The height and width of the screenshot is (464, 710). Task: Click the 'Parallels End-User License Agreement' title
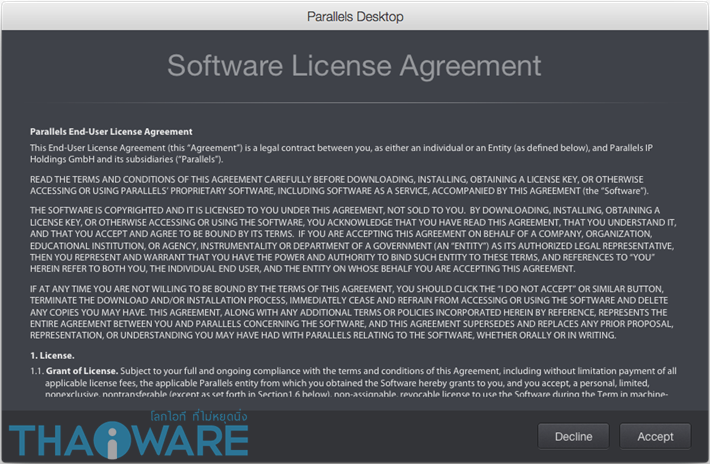[x=111, y=132]
